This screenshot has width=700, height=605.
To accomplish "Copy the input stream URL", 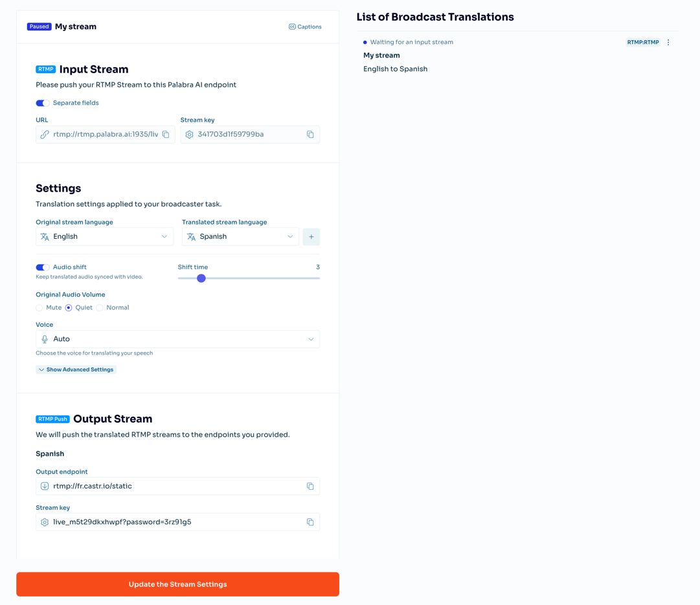I will click(x=166, y=135).
